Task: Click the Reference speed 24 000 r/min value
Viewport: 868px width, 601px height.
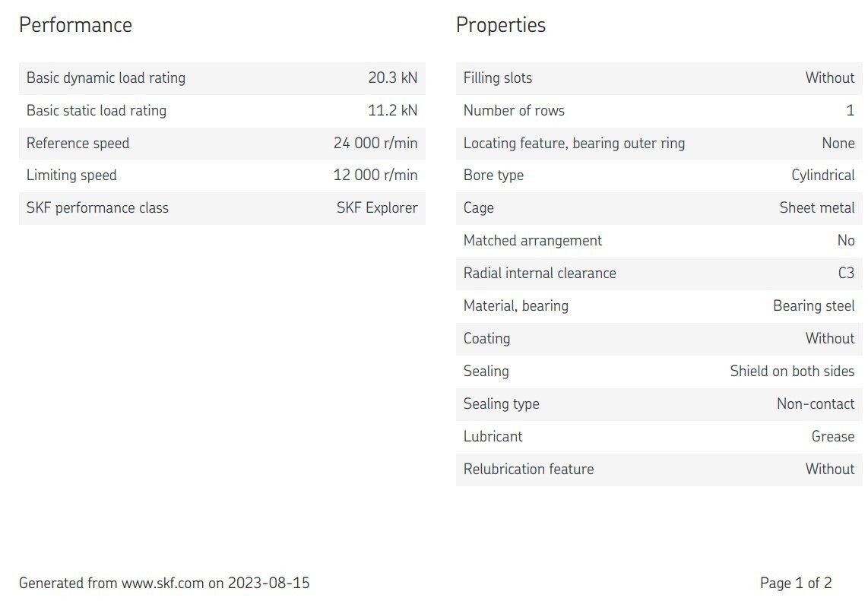Action: click(375, 144)
